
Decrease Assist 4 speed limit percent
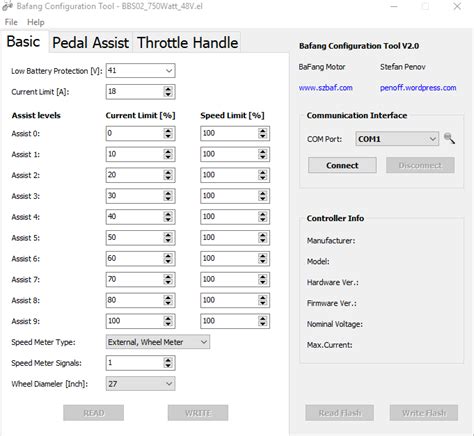263,220
